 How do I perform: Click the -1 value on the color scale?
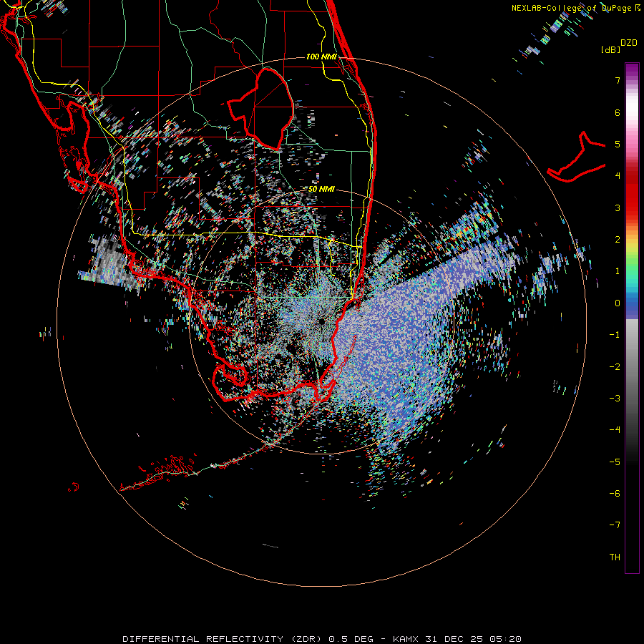[615, 335]
